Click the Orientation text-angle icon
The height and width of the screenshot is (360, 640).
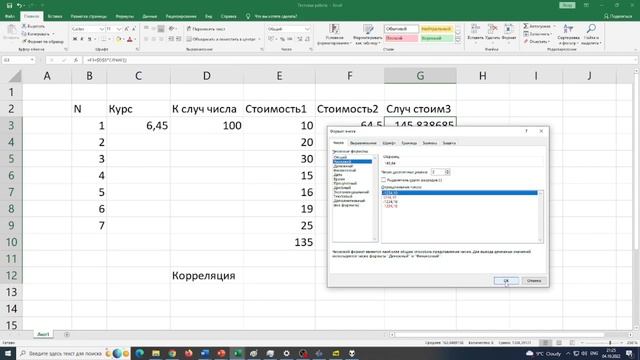click(x=172, y=29)
